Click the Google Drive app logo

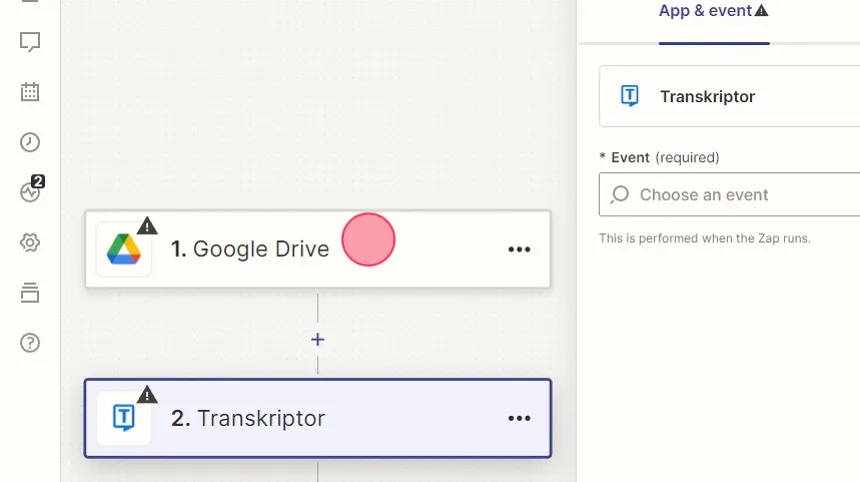[124, 249]
